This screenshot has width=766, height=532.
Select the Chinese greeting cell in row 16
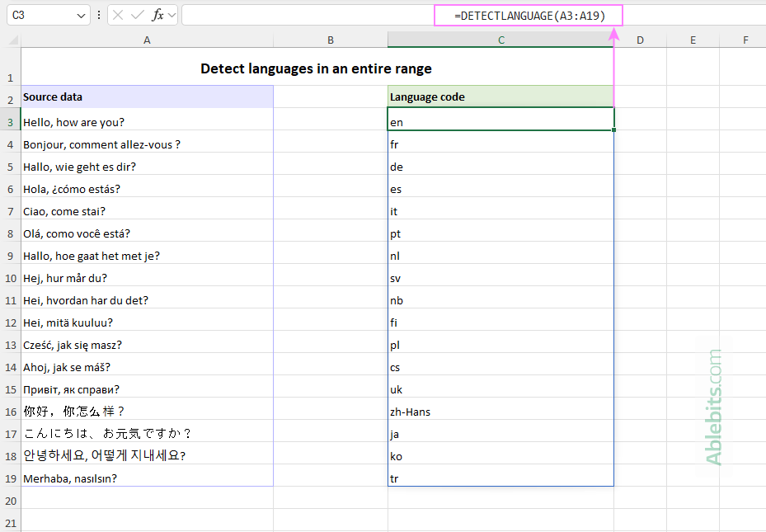(x=147, y=409)
